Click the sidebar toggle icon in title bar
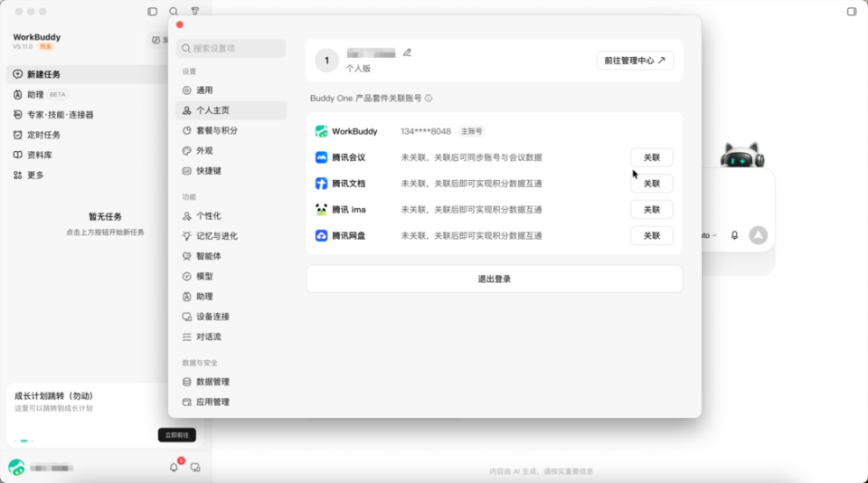868x483 pixels. pos(152,11)
